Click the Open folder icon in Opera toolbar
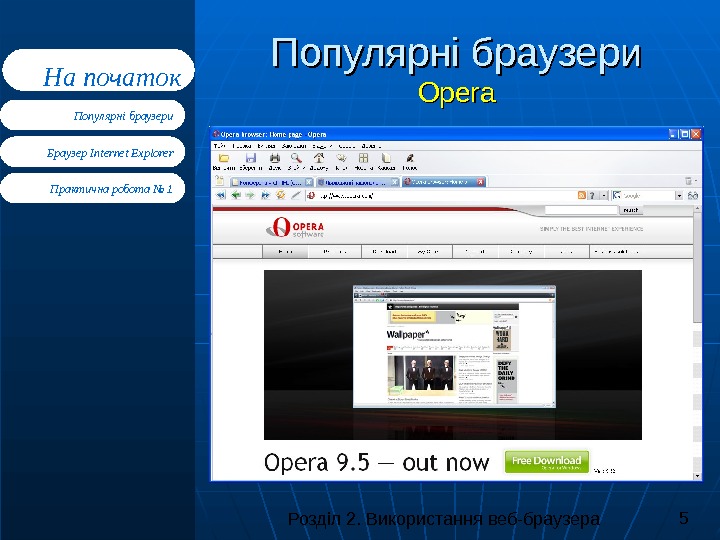This screenshot has width=720, height=540. coord(224,158)
